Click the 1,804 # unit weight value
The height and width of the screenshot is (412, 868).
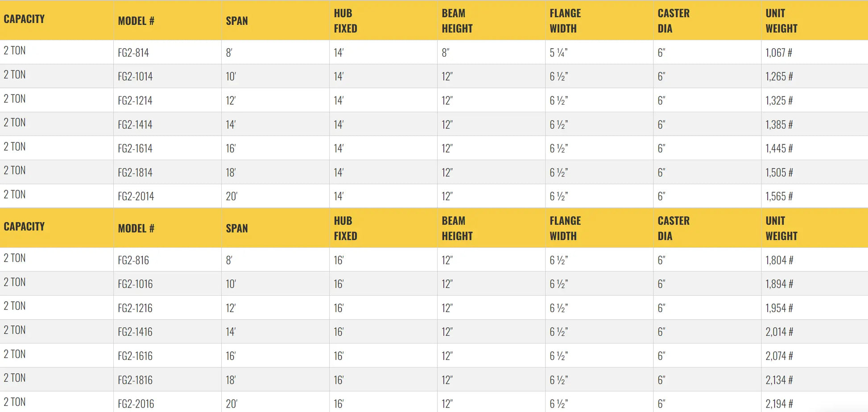(x=779, y=260)
